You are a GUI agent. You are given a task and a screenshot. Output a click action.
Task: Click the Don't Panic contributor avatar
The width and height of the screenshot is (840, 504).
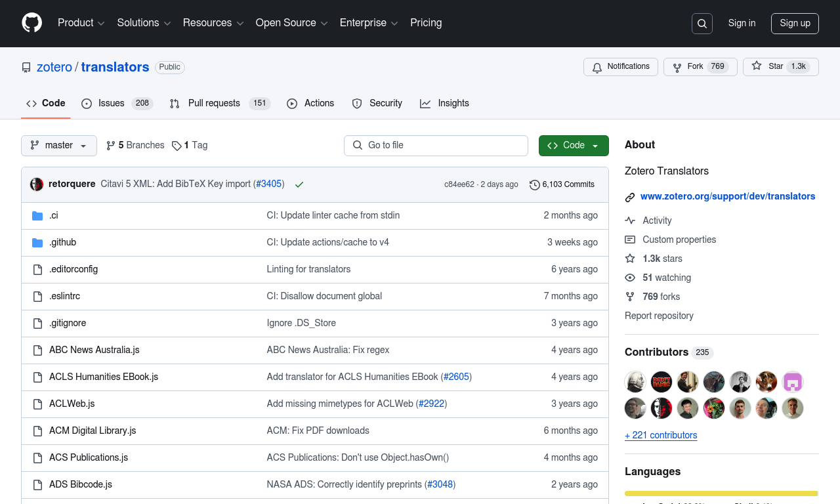point(661,382)
